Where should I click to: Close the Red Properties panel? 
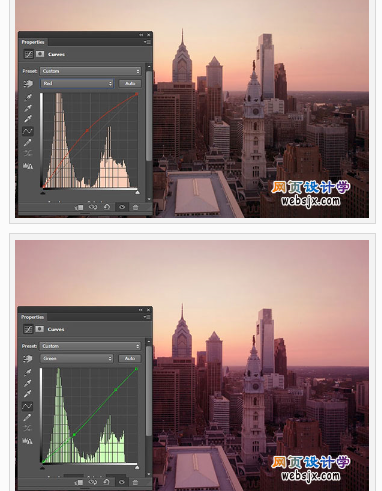(149, 35)
